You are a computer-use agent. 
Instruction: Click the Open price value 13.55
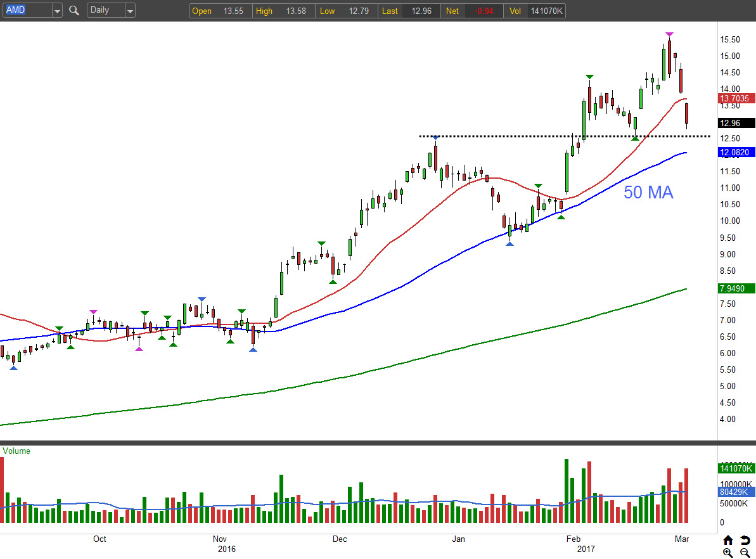(233, 11)
